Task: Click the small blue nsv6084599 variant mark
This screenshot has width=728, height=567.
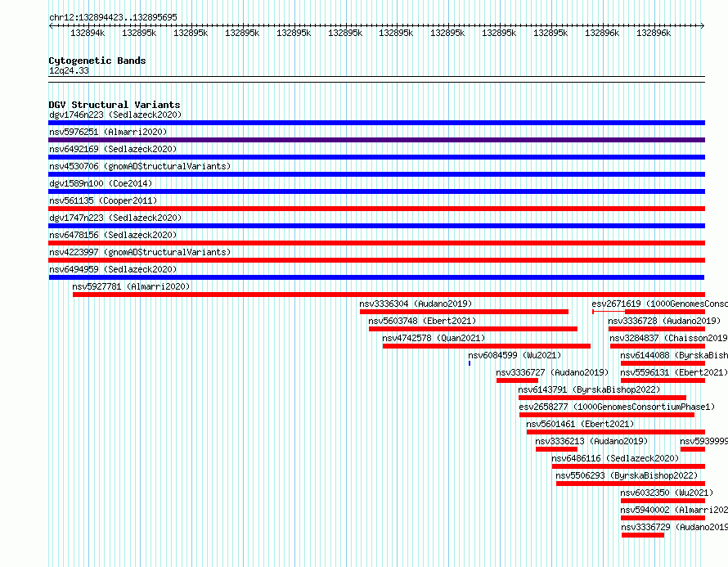Action: 470,363
